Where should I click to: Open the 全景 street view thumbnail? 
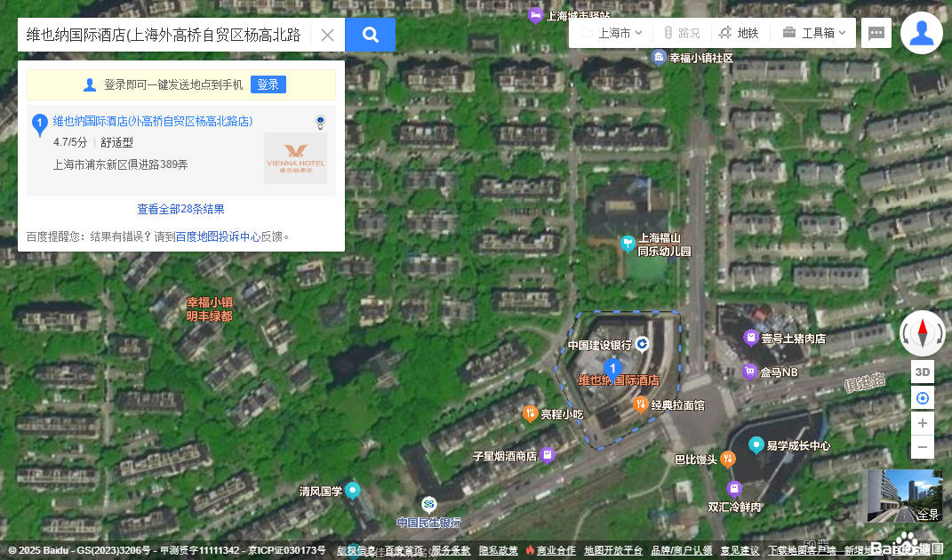904,495
